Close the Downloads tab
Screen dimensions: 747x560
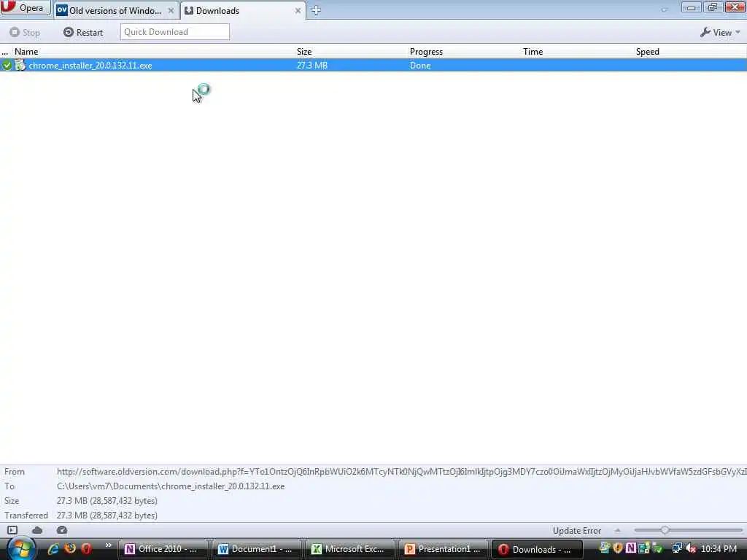pyautogui.click(x=298, y=10)
